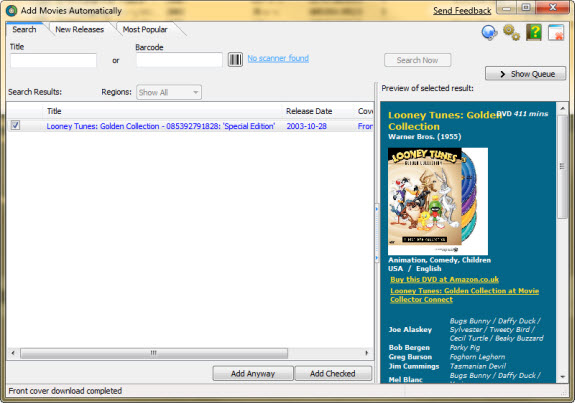Screen dimensions: 575x403
Task: Click the scroll left arrow of results list
Action: point(13,353)
